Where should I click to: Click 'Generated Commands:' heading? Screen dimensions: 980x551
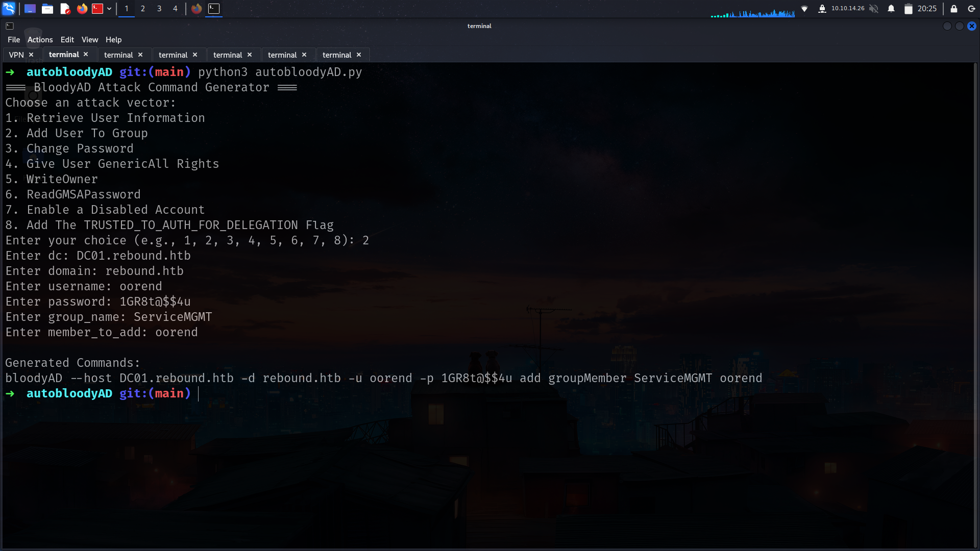click(72, 363)
